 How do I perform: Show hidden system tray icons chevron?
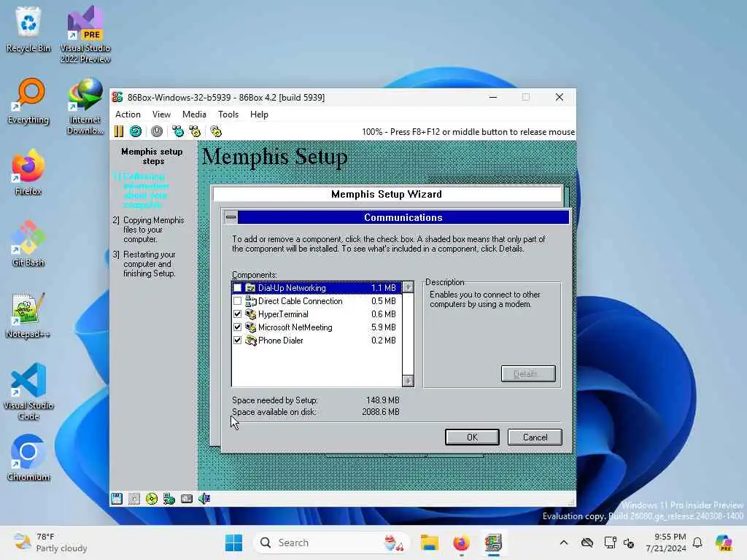pos(564,542)
